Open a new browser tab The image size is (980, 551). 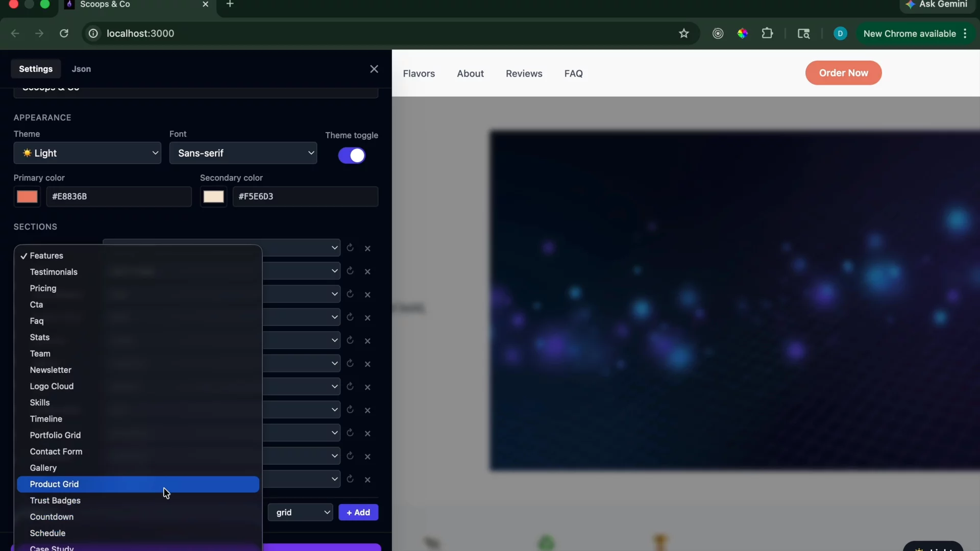tap(230, 4)
